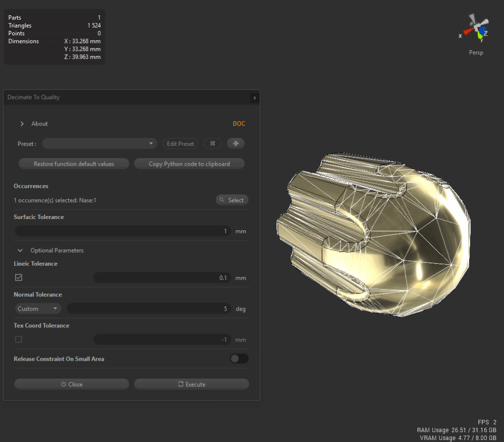Screen dimensions: 504x442
Task: Expand the About section
Action: click(22, 124)
